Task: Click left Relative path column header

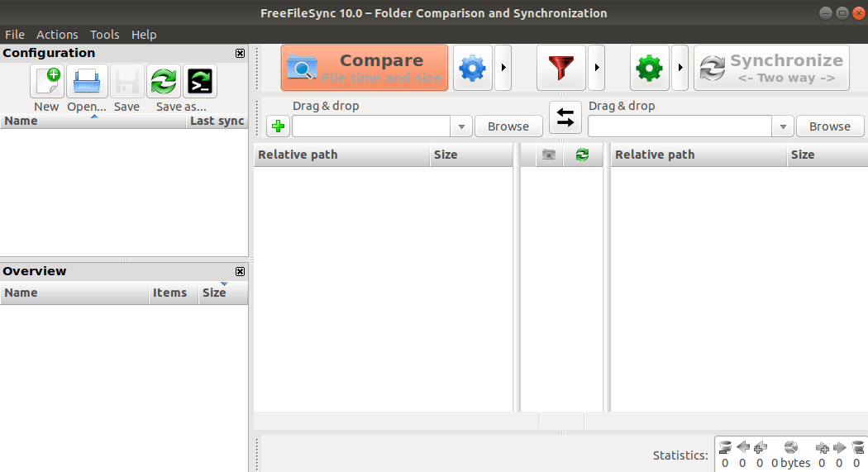Action: (341, 155)
